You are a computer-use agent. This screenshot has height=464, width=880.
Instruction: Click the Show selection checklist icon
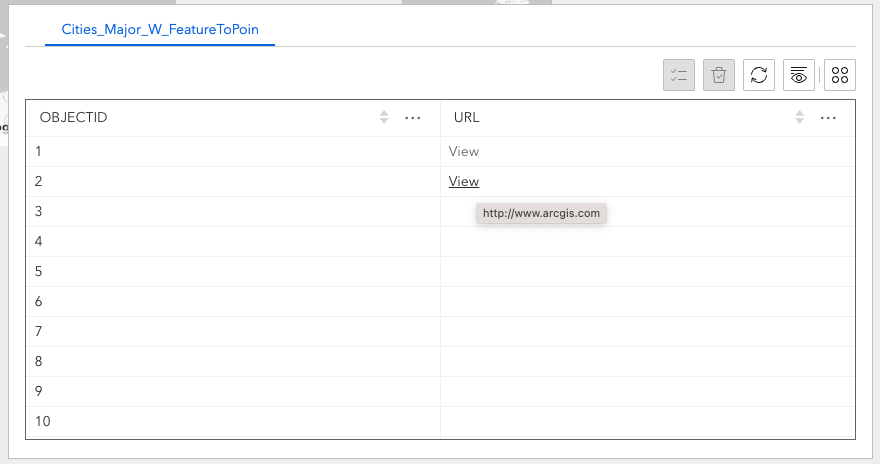click(x=679, y=75)
